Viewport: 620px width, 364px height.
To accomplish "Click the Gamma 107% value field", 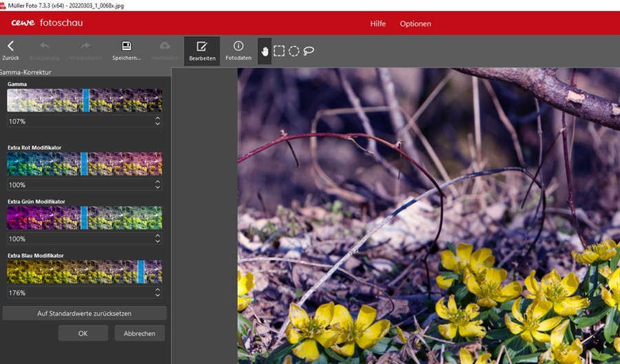I will coord(76,121).
